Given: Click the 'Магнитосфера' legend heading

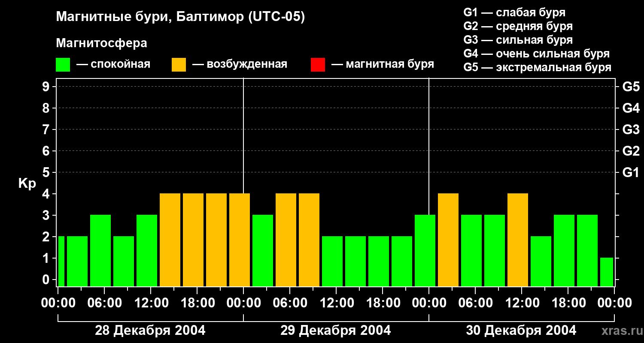Looking at the screenshot, I should 101,43.
